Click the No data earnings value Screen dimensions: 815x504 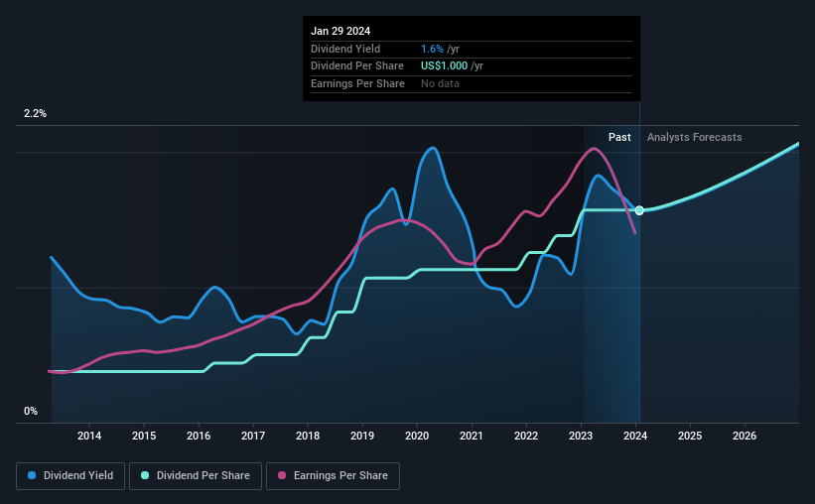coord(440,83)
